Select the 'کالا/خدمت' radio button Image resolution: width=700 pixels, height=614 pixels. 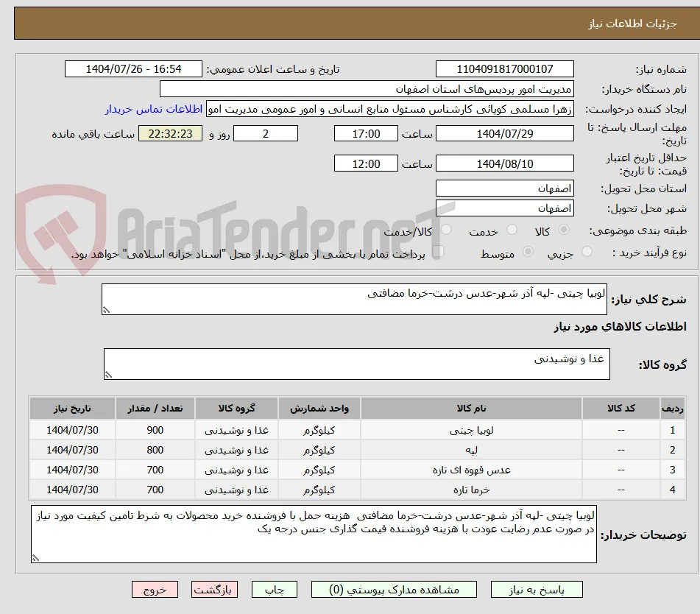pyautogui.click(x=446, y=230)
